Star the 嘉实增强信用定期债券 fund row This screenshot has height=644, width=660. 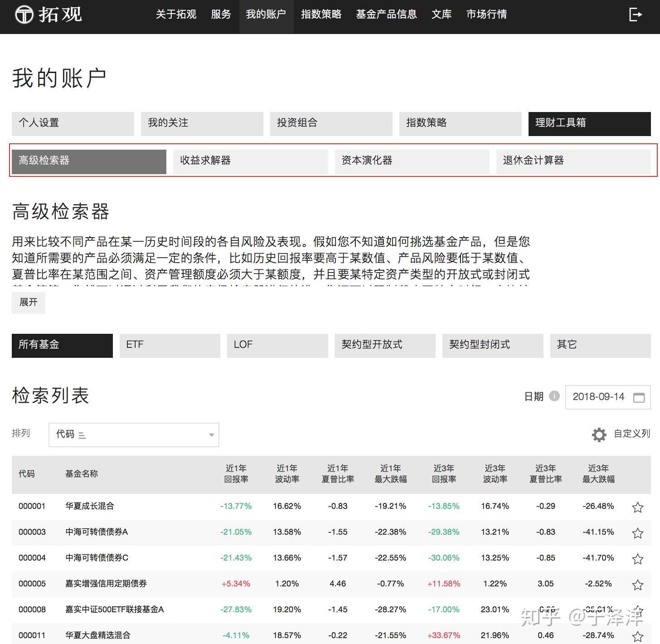click(637, 585)
